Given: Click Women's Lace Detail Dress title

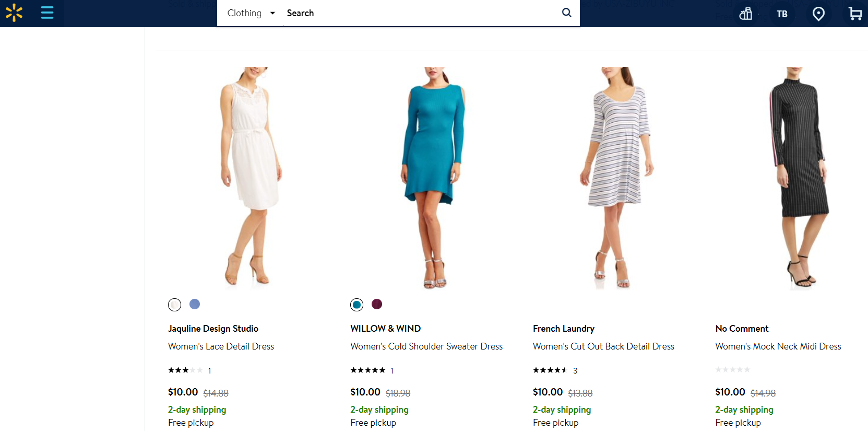Looking at the screenshot, I should click(221, 346).
